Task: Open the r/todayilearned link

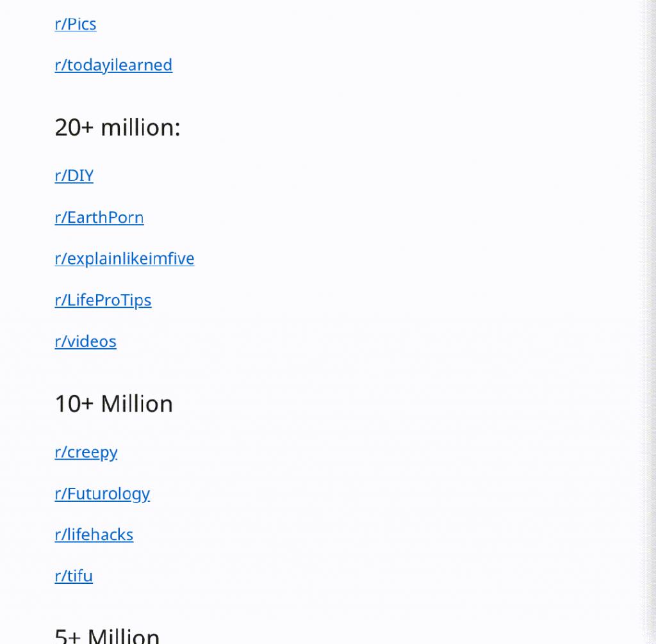Action: (x=113, y=65)
